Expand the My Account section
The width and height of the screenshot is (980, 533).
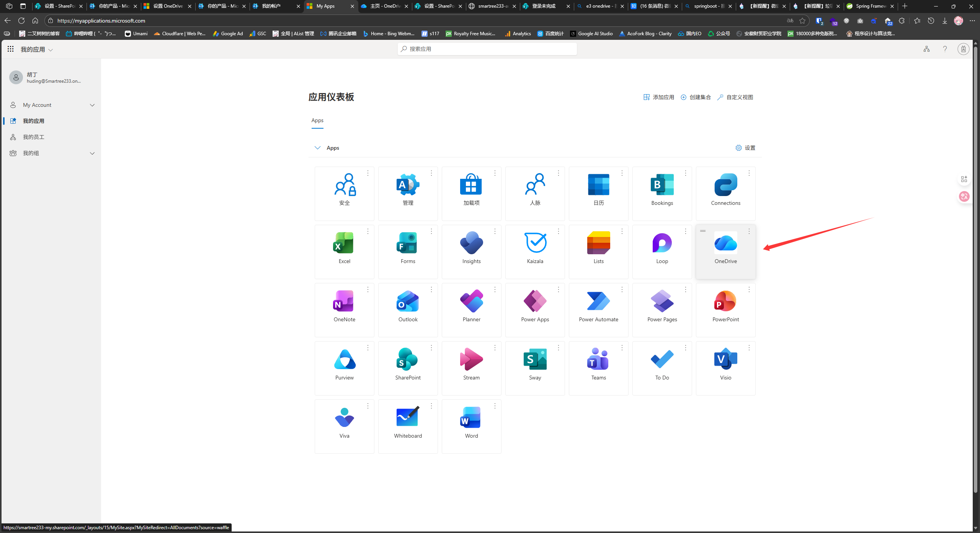tap(92, 105)
